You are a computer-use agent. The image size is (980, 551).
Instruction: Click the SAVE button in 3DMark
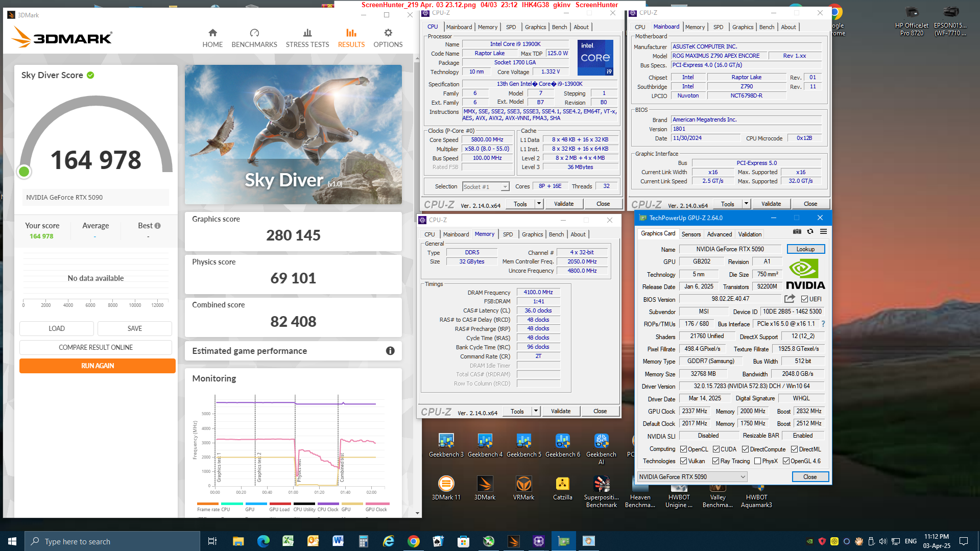pos(135,328)
